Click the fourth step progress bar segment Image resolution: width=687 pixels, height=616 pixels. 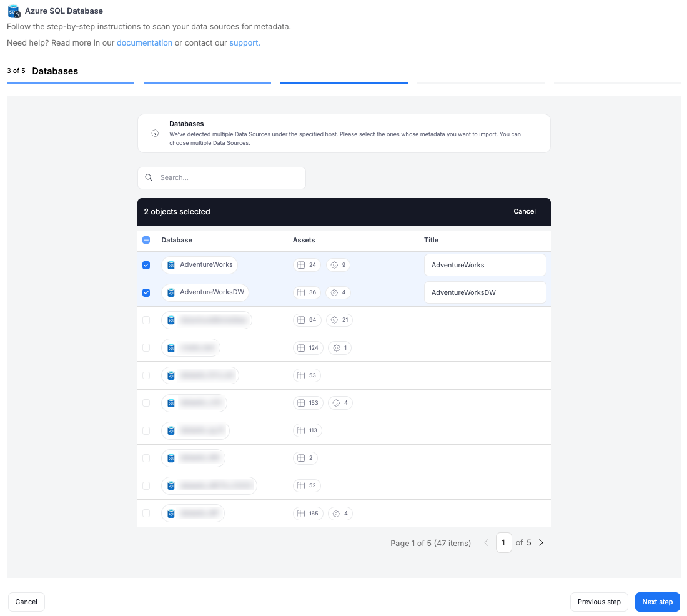point(481,82)
